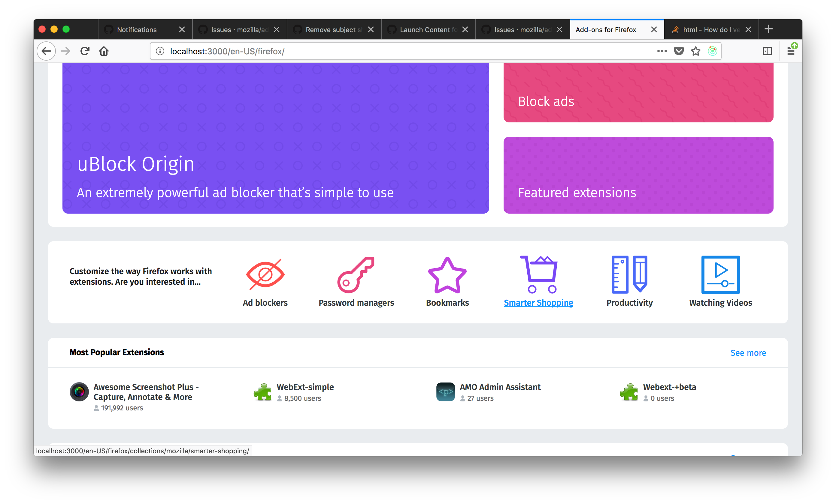
Task: Open the Webext-+beta extension link
Action: 669,387
